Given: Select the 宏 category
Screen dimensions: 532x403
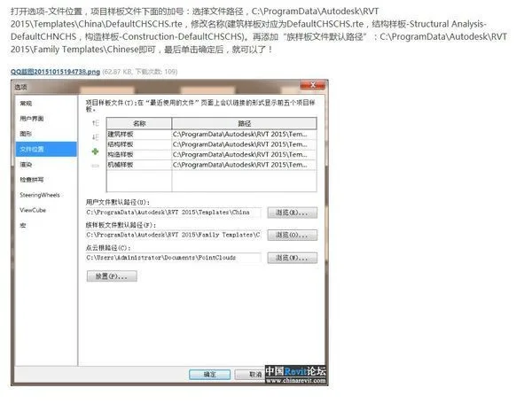Looking at the screenshot, I should (23, 225).
